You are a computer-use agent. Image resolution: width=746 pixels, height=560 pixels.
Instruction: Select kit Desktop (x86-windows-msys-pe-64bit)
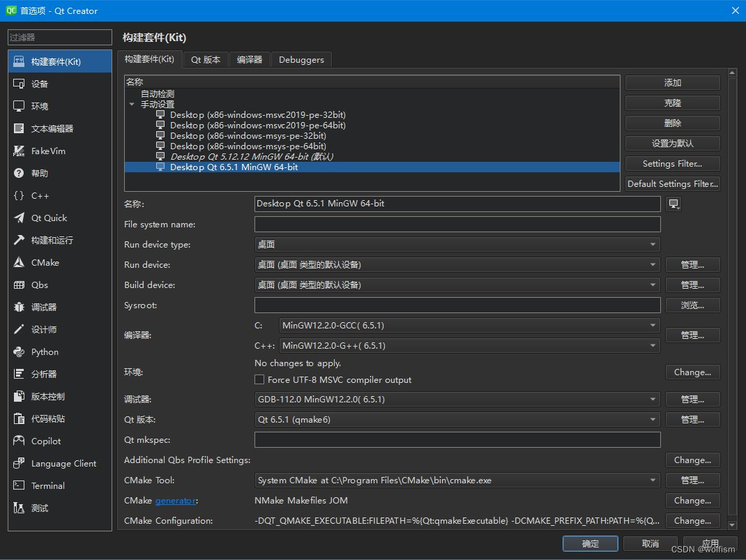click(x=248, y=146)
